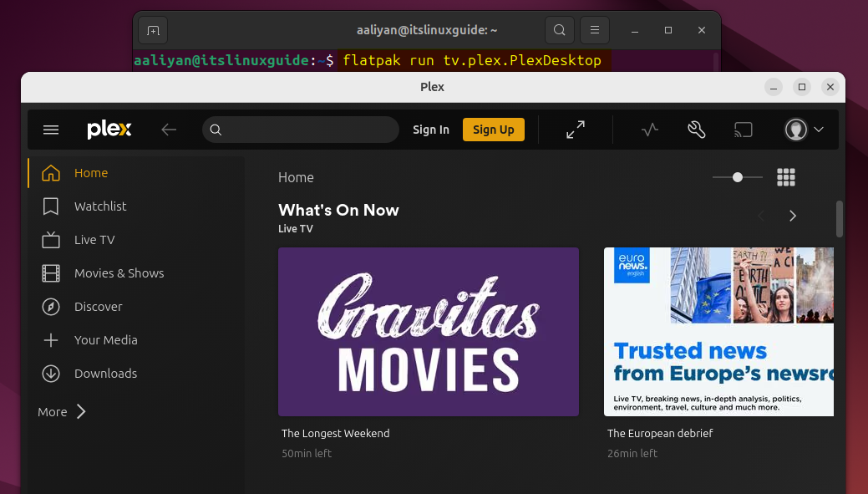Click the thumbnail size slider
The height and width of the screenshot is (494, 868).
(737, 177)
